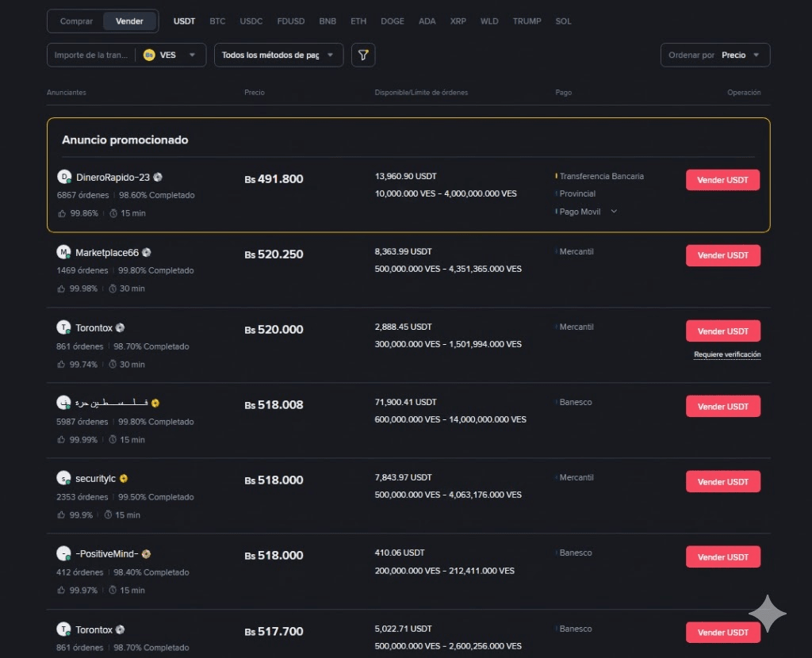Click DineroRapido-23's verified badge icon
The image size is (812, 658).
coord(158,177)
